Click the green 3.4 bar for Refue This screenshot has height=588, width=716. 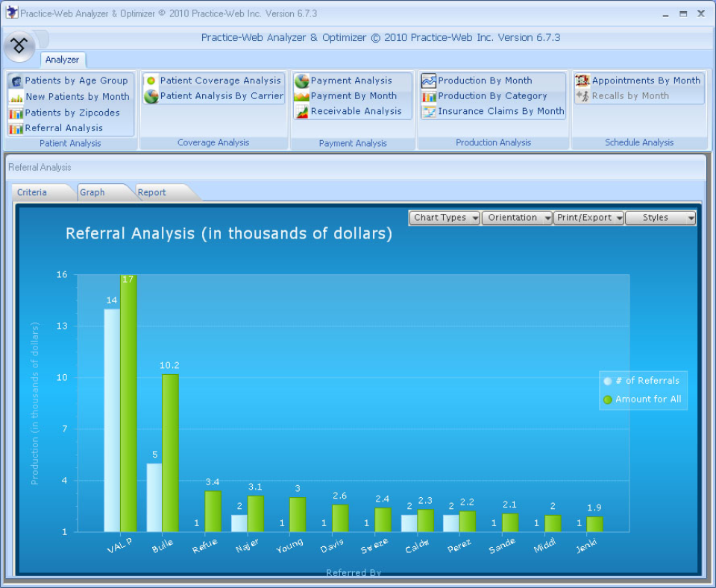click(213, 511)
